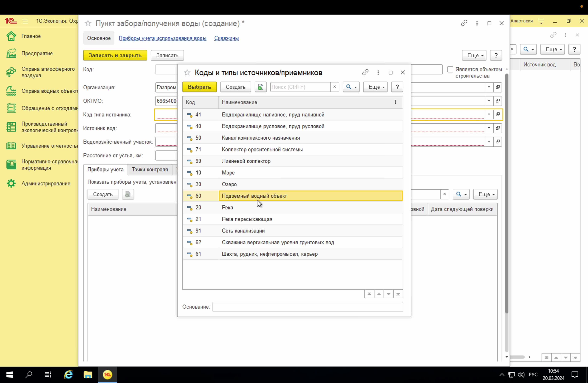The width and height of the screenshot is (588, 383).
Task: Expand Водохозяйственный участок dropdown
Action: (489, 141)
